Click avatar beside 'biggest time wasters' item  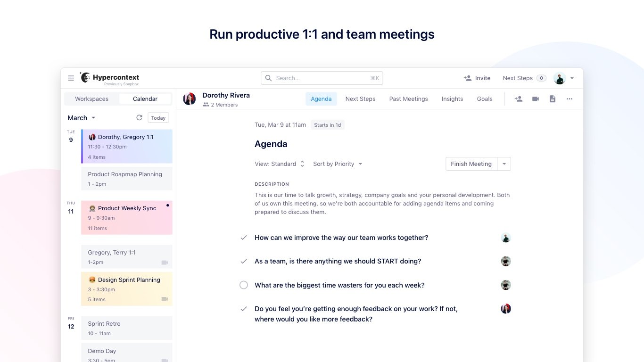pos(506,285)
